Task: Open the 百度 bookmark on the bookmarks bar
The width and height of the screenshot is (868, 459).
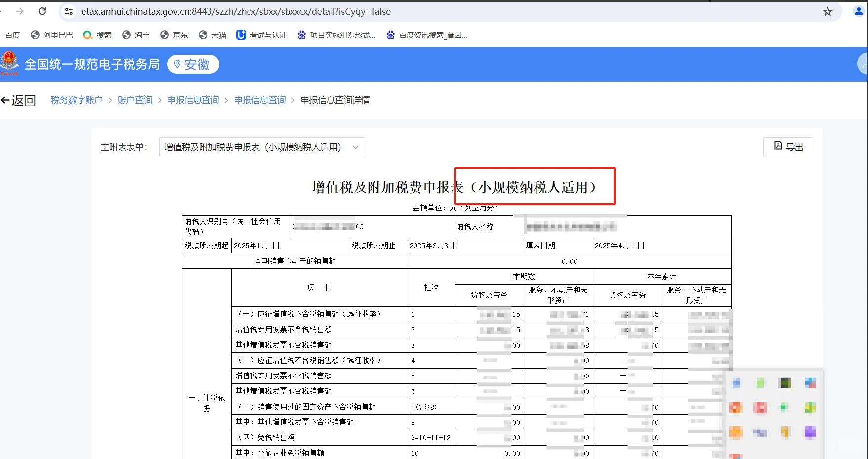Action: pos(12,35)
